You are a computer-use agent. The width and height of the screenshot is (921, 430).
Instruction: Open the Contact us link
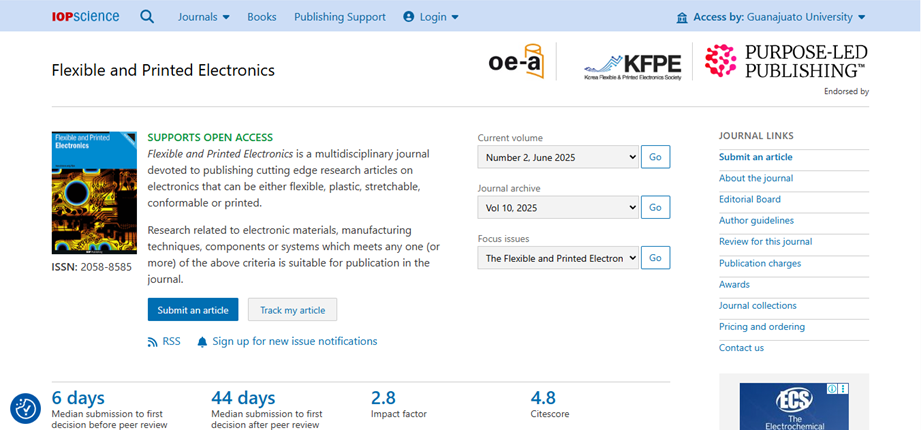pos(741,348)
